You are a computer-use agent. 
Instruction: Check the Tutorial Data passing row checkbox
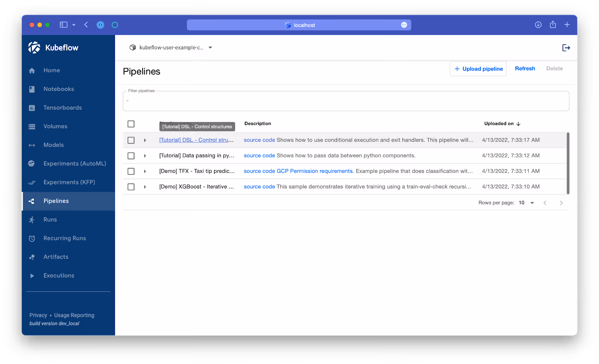click(131, 156)
